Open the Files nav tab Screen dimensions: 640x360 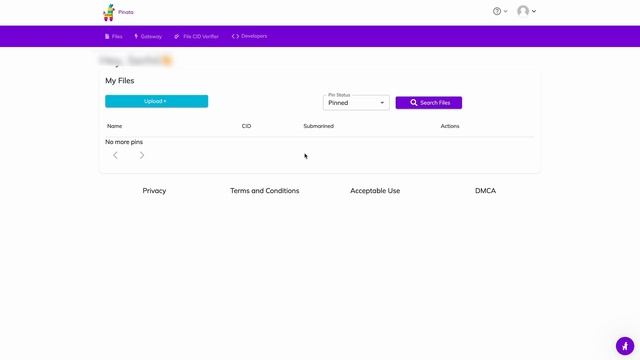tap(113, 36)
